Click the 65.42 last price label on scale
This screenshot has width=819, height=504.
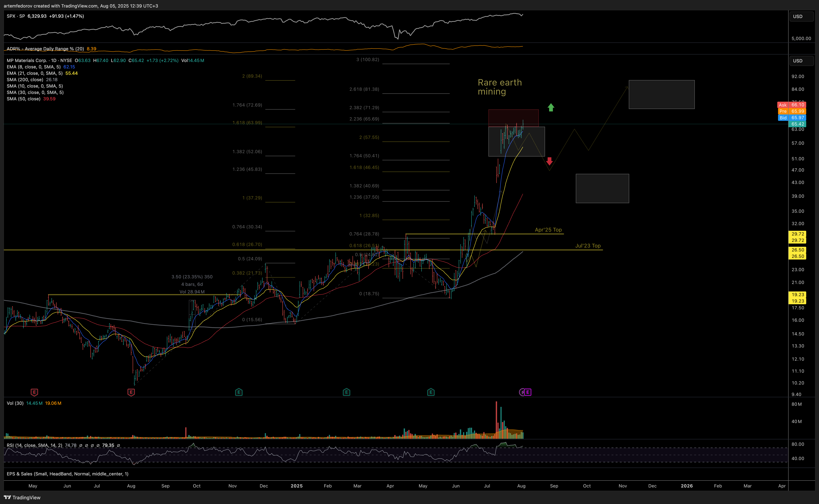(x=797, y=124)
